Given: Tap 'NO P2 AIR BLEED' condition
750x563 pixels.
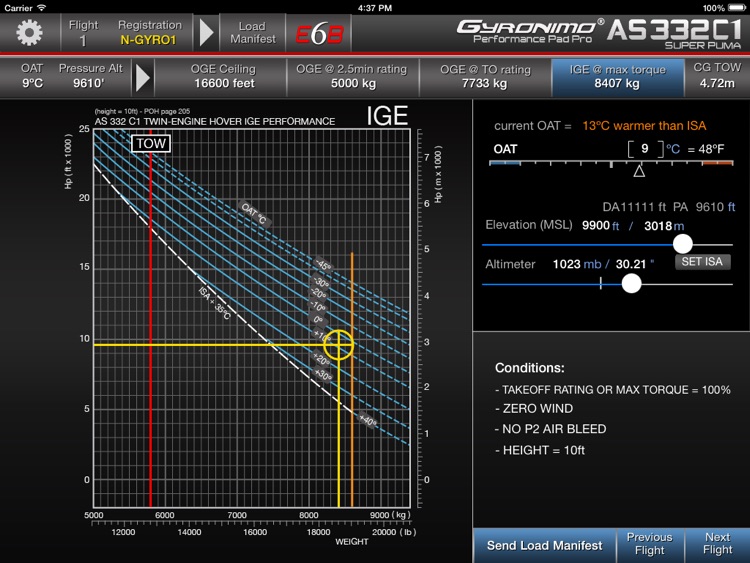Looking at the screenshot, I should tap(551, 429).
